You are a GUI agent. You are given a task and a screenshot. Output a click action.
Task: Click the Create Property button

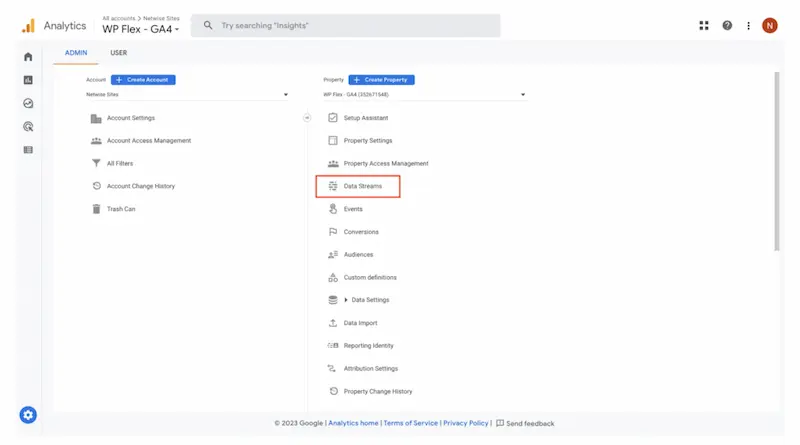tap(381, 80)
